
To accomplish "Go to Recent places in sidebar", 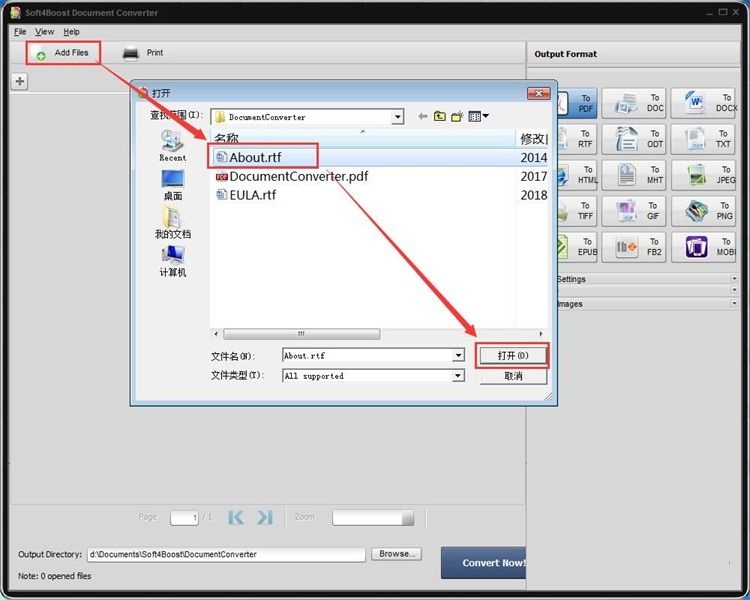I will 172,146.
